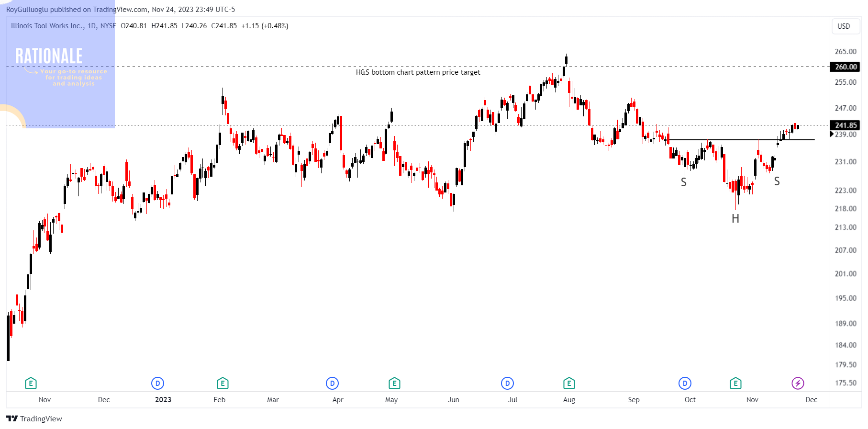Click the 255.00 price axis label
This screenshot has width=868, height=429.
click(846, 82)
